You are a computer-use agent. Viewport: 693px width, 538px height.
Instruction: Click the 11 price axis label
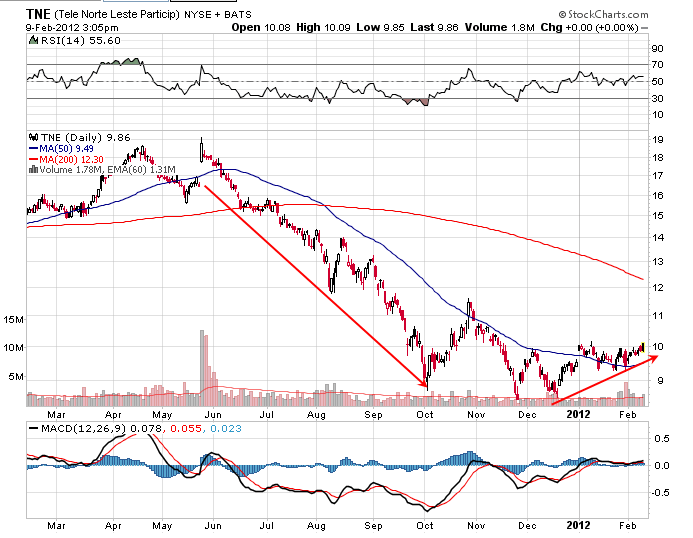point(657,316)
